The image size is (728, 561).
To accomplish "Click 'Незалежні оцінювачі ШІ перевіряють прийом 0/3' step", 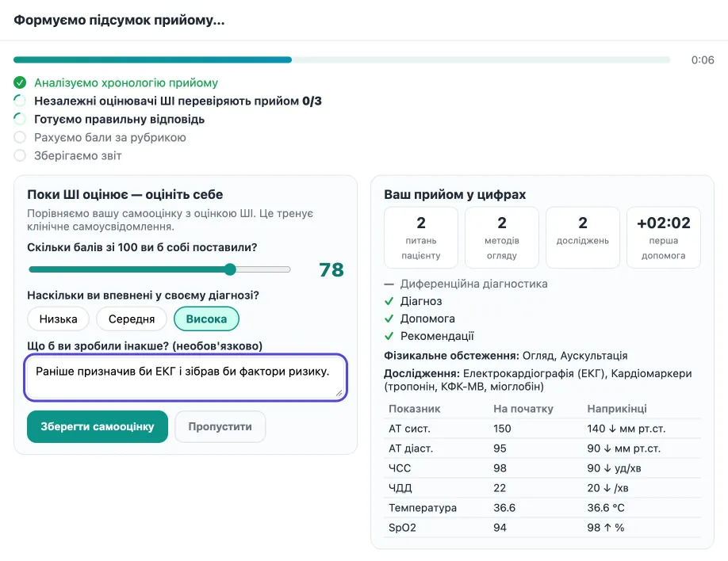I will [178, 101].
